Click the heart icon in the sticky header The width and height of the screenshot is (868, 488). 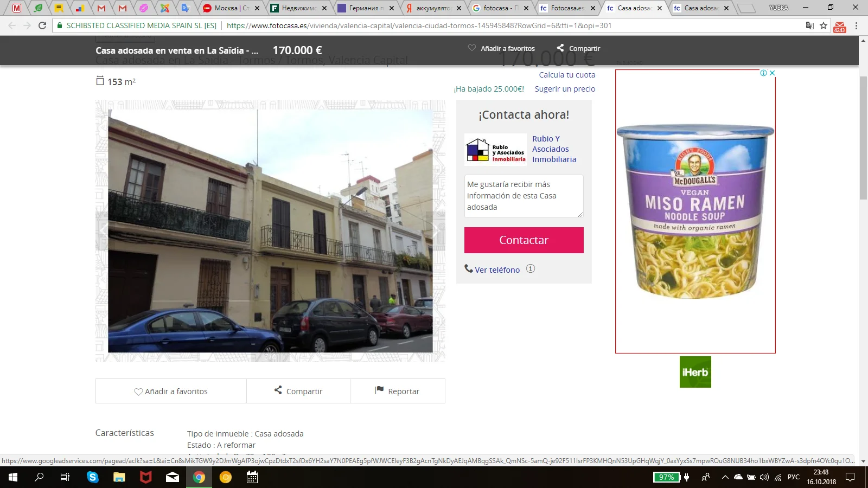(x=472, y=48)
